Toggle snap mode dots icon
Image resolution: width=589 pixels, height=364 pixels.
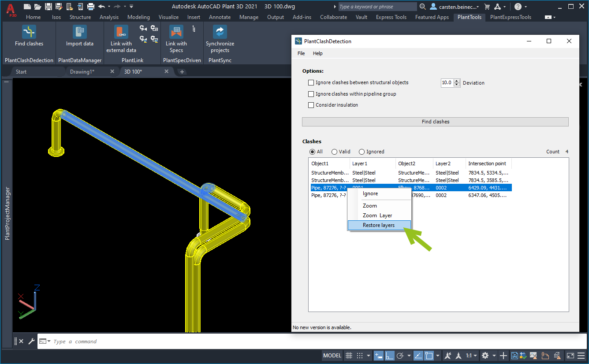coord(360,356)
